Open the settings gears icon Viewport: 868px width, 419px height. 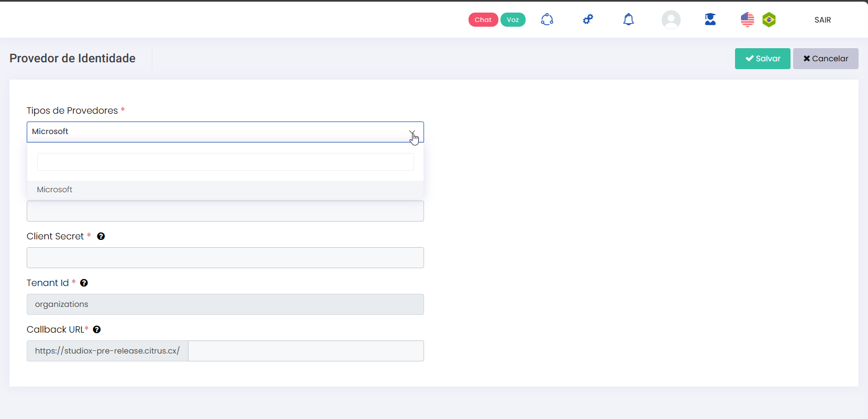588,20
